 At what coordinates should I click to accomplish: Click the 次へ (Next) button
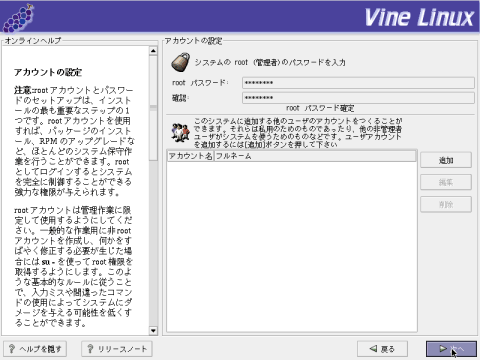coord(451,349)
